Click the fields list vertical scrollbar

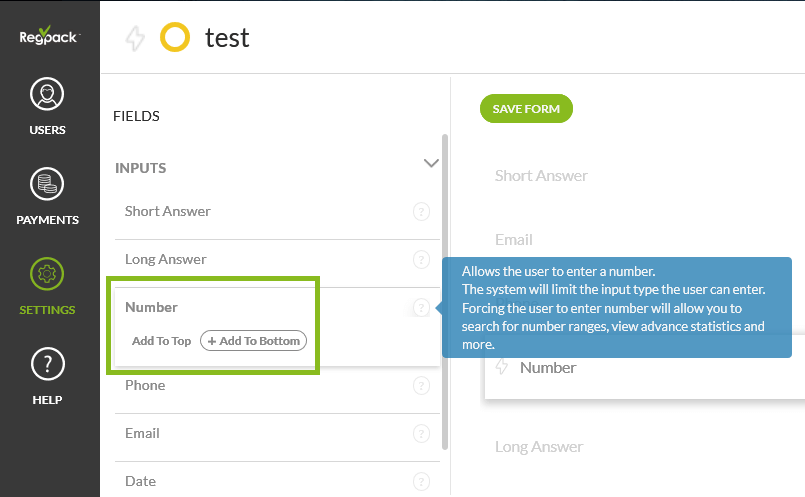click(445, 290)
